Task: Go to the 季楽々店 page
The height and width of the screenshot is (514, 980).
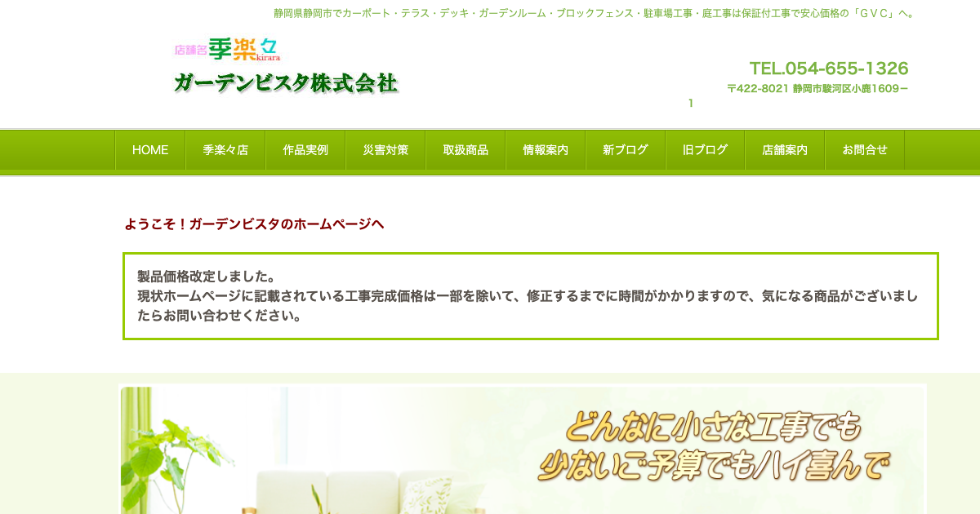Action: point(225,150)
